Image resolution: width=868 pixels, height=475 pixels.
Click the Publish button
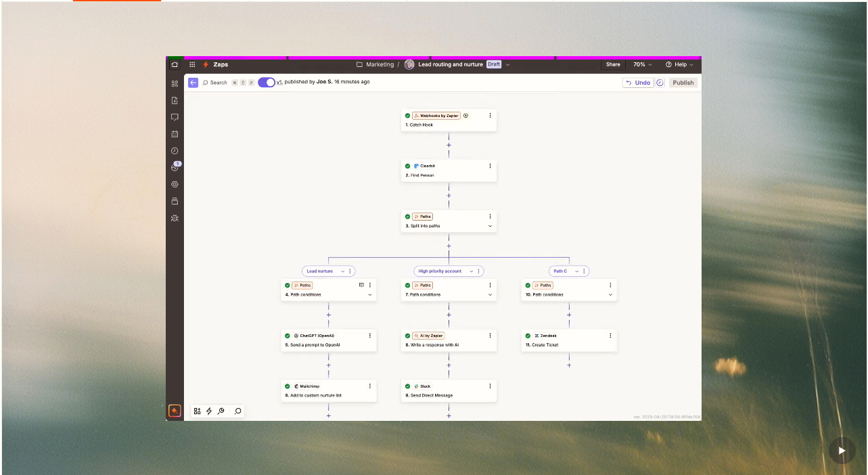point(683,83)
